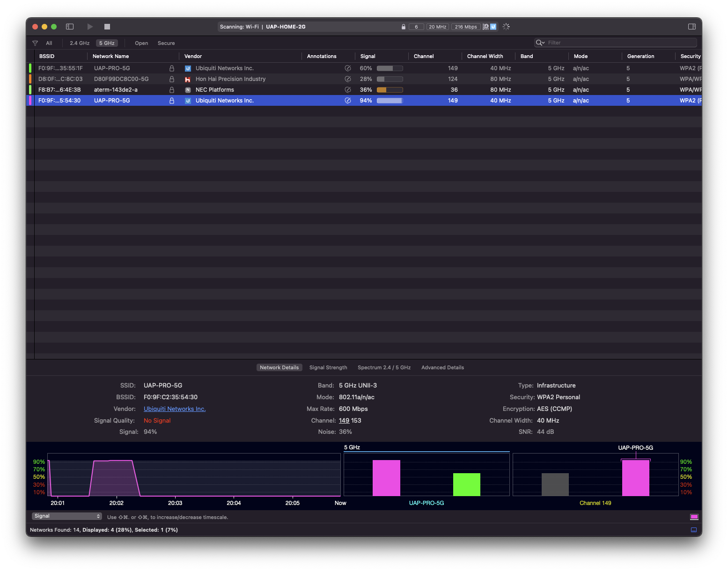This screenshot has width=728, height=571.
Task: Filter networks by 2.4 GHz
Action: 80,43
